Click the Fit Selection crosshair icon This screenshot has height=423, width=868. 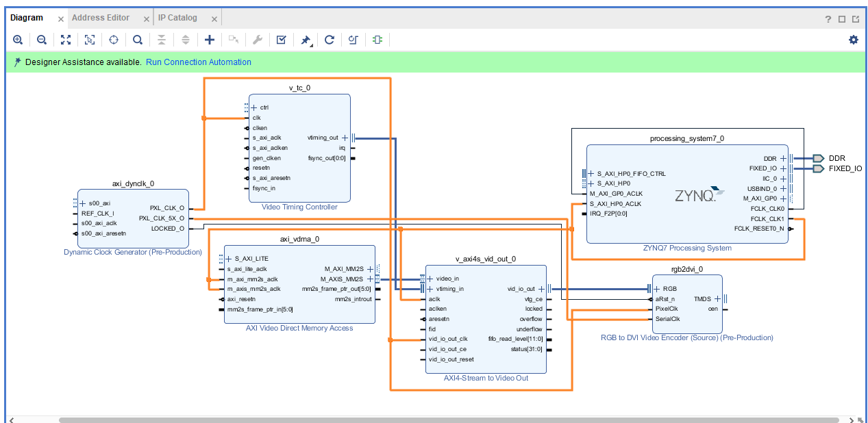click(114, 40)
